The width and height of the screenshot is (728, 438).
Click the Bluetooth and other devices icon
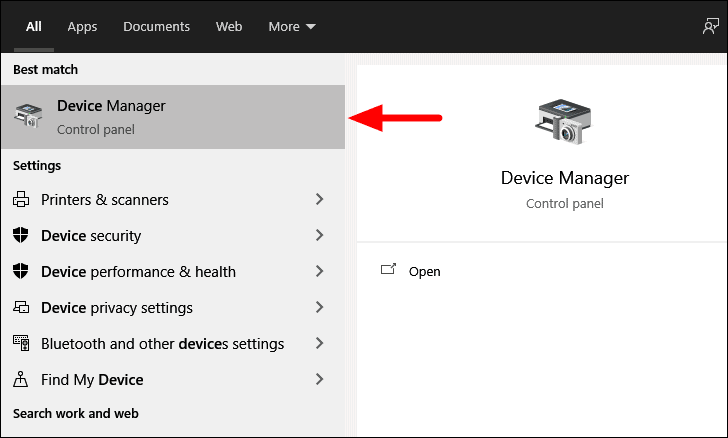pos(21,343)
